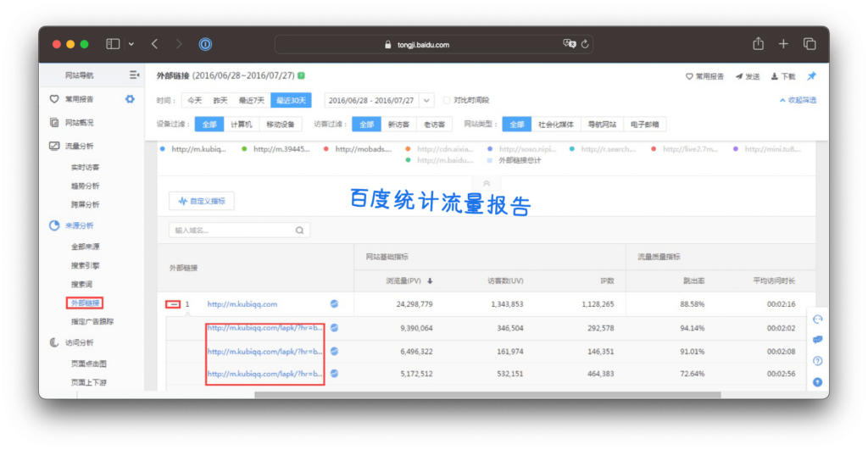Select 今天 time range
The height and width of the screenshot is (450, 868).
(195, 100)
